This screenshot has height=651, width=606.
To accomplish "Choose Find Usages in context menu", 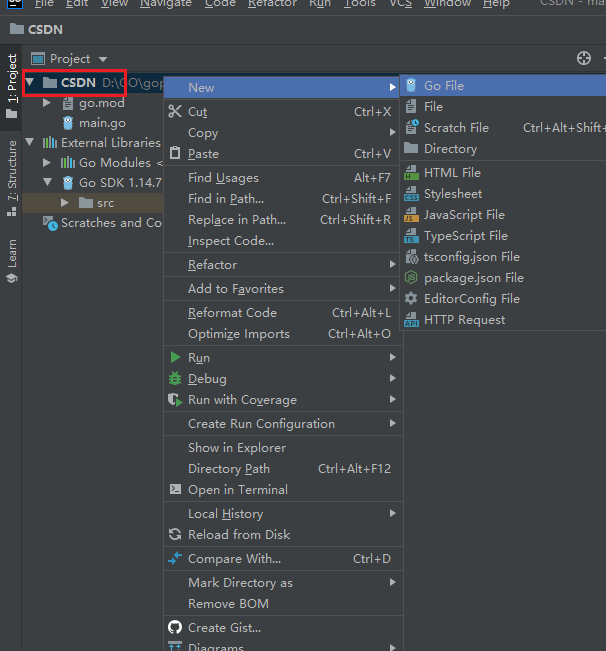I will click(x=283, y=178).
